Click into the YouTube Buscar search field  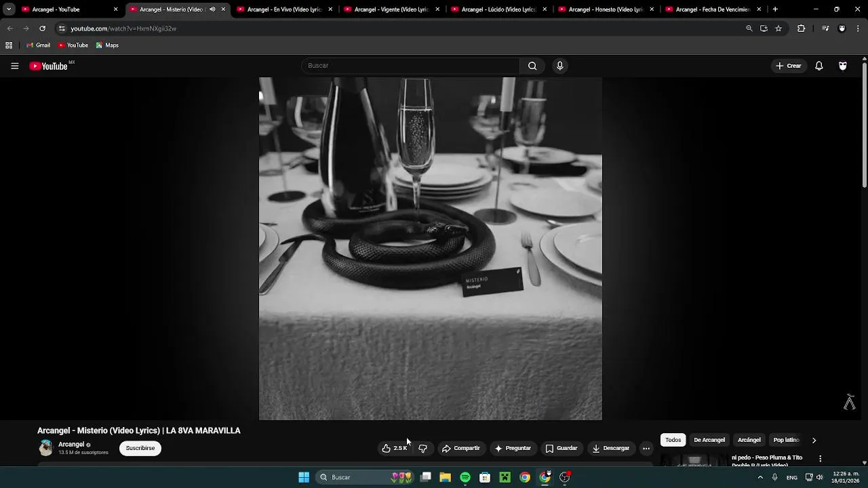tap(410, 66)
